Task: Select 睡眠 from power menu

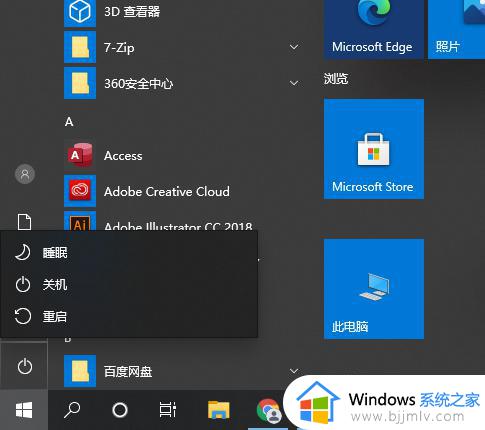Action: (129, 252)
